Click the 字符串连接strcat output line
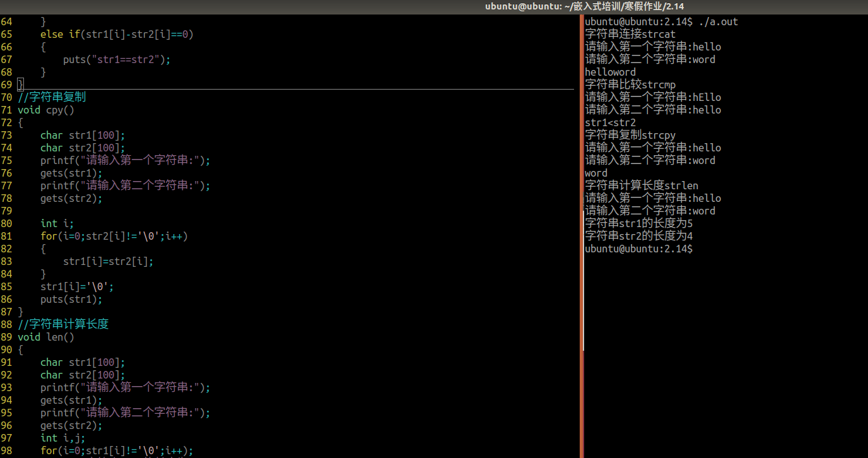 click(x=630, y=34)
